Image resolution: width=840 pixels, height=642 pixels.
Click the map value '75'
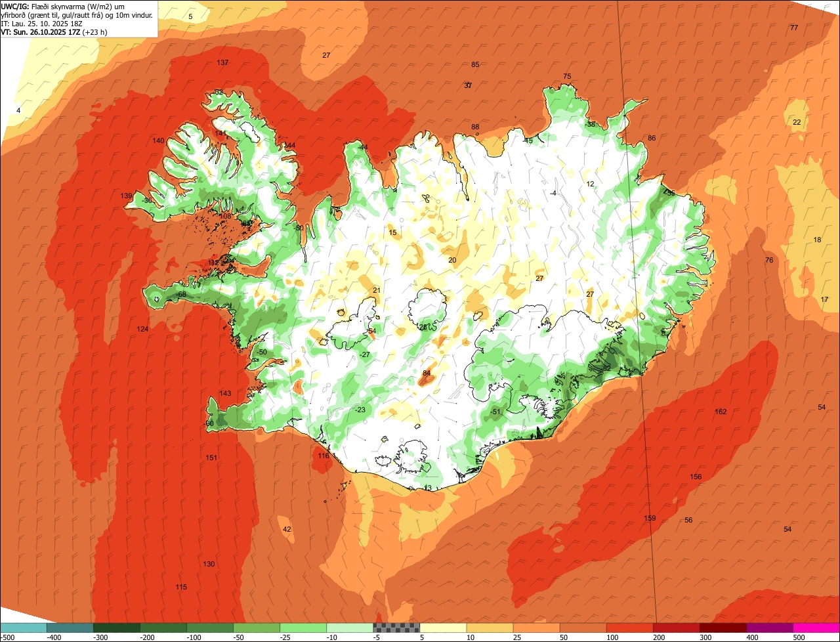point(567,76)
